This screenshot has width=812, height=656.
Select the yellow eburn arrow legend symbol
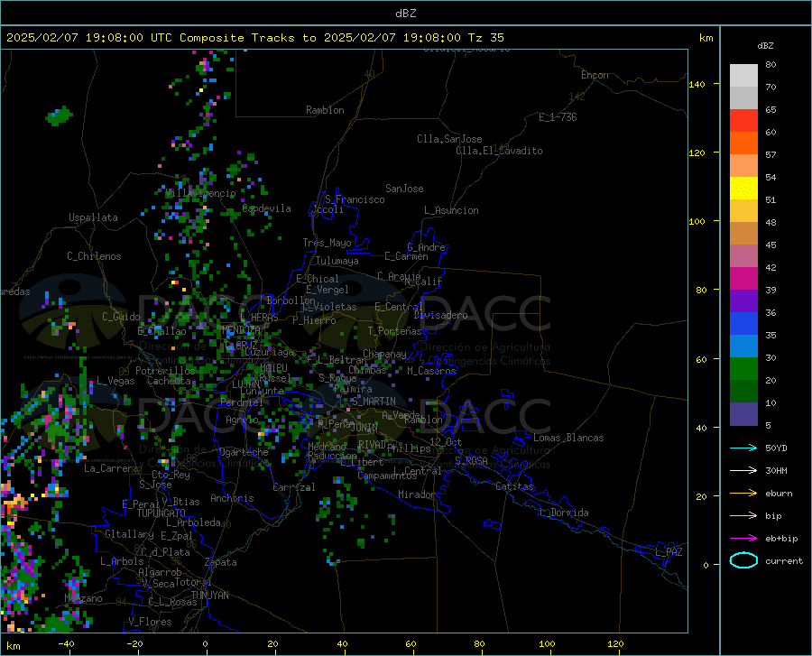(743, 494)
